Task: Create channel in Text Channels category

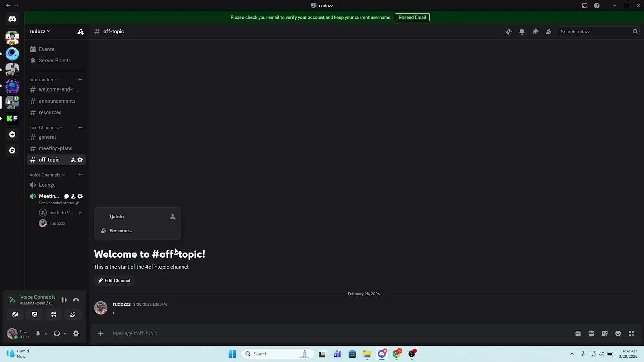Action: (x=80, y=127)
